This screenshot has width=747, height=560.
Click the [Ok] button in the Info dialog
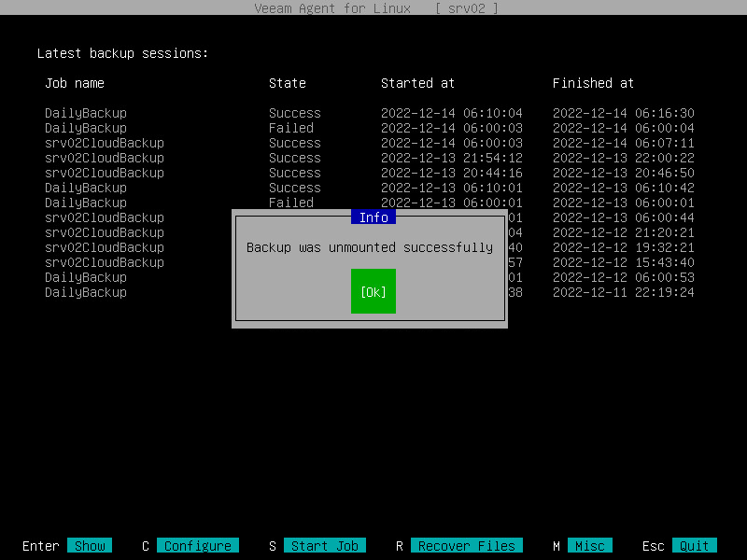tap(373, 291)
